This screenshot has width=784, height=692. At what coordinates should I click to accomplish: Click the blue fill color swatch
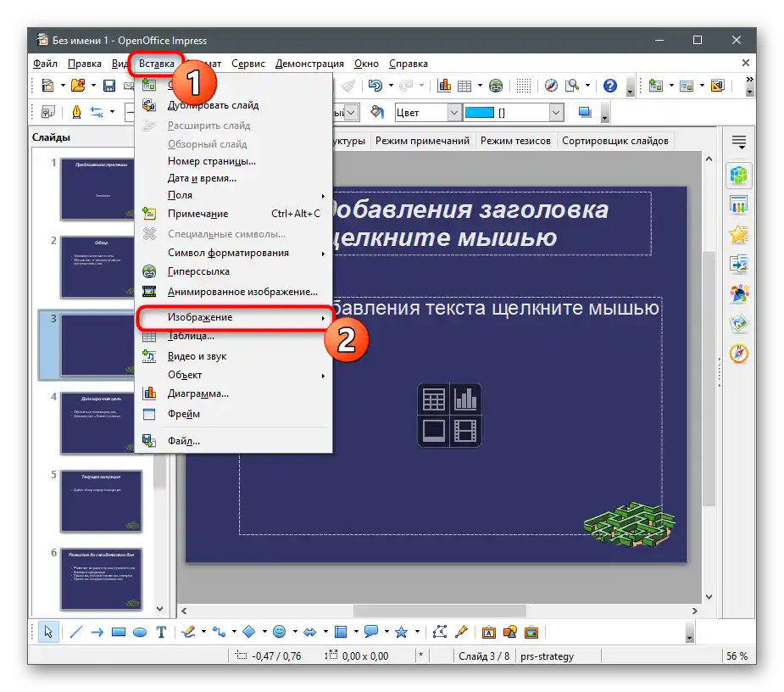(480, 113)
